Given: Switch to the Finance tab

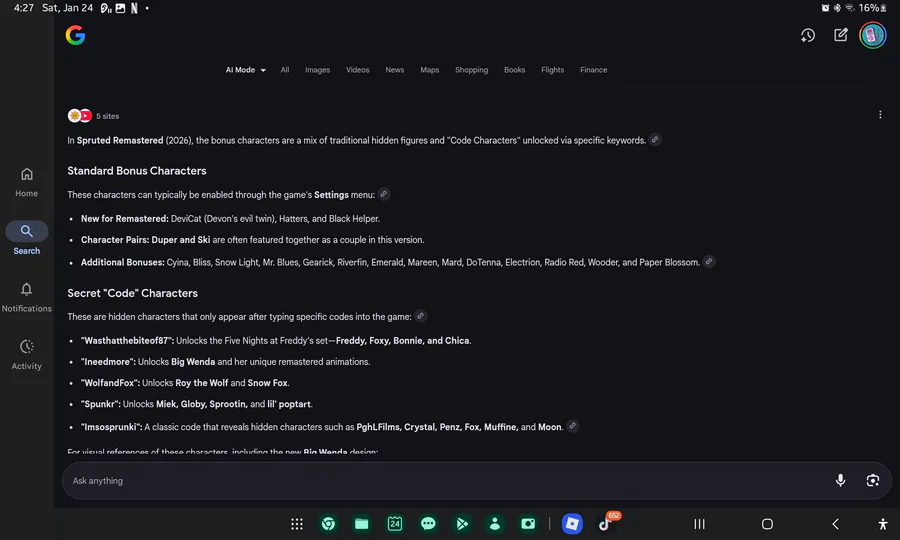Looking at the screenshot, I should 593,70.
